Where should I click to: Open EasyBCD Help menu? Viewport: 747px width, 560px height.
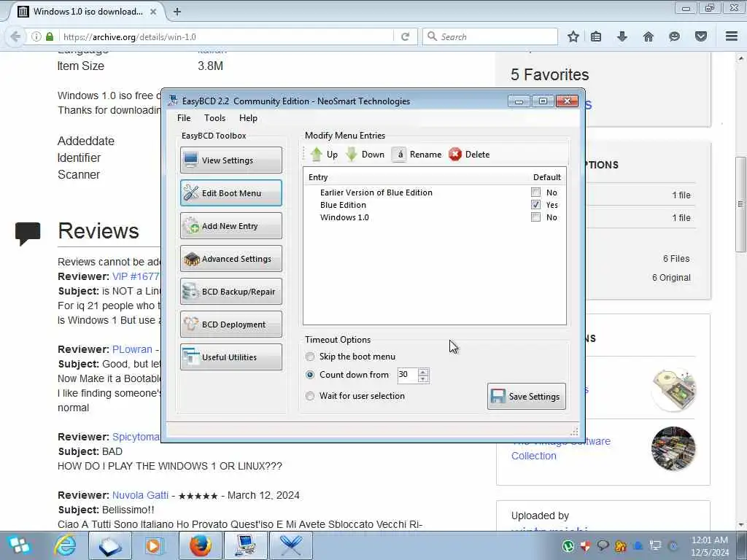click(x=248, y=118)
